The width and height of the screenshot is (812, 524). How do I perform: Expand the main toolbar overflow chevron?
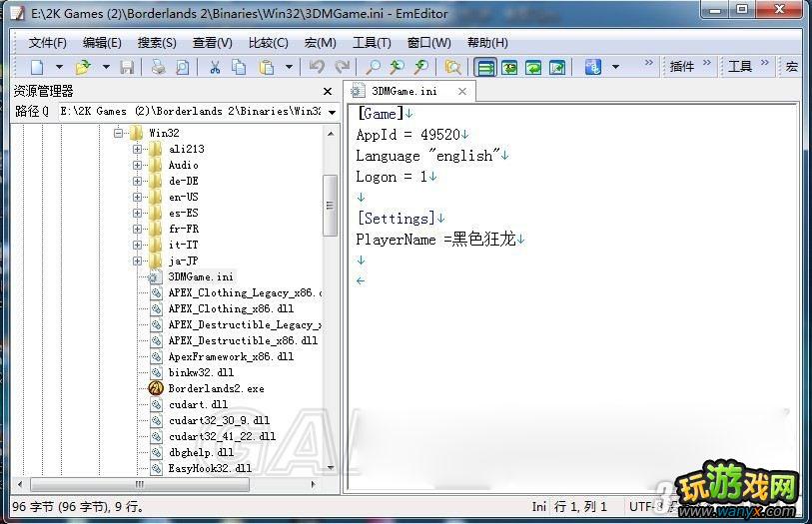[649, 63]
